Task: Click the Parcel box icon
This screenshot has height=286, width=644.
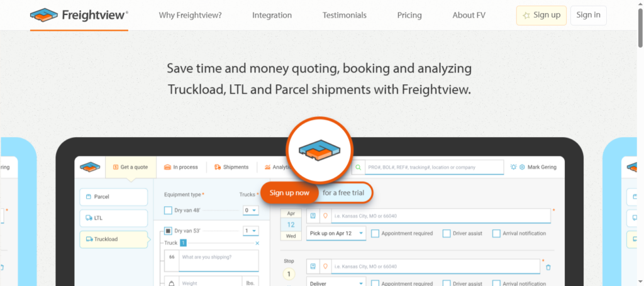Action: coord(88,197)
